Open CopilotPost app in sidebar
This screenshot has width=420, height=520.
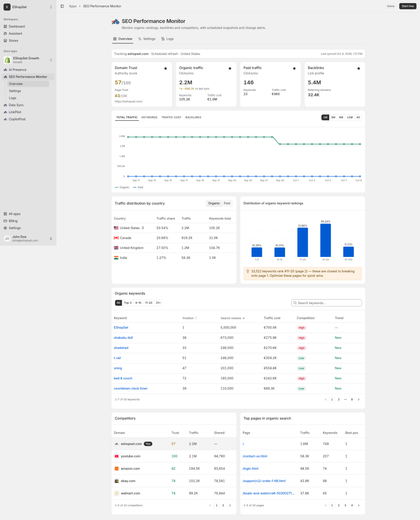[x=17, y=119]
